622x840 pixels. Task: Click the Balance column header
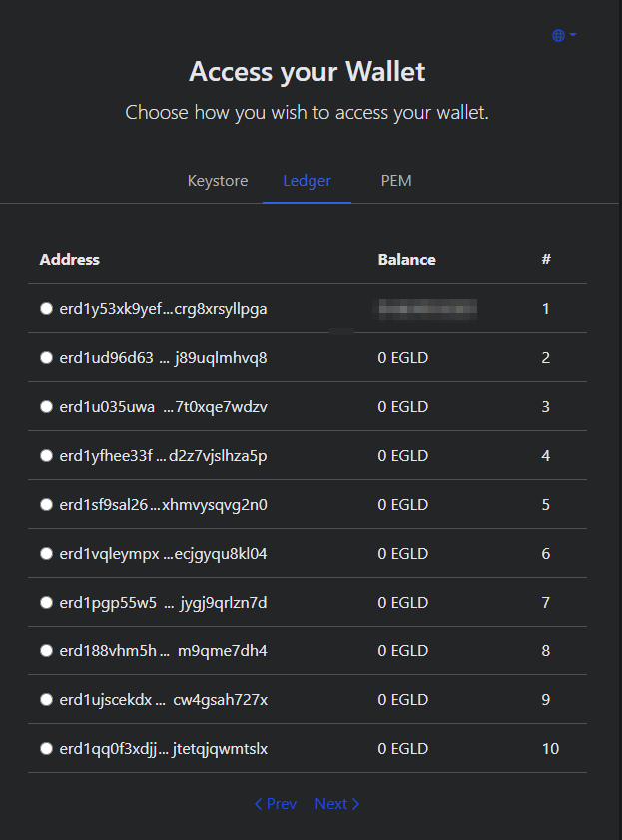[406, 259]
